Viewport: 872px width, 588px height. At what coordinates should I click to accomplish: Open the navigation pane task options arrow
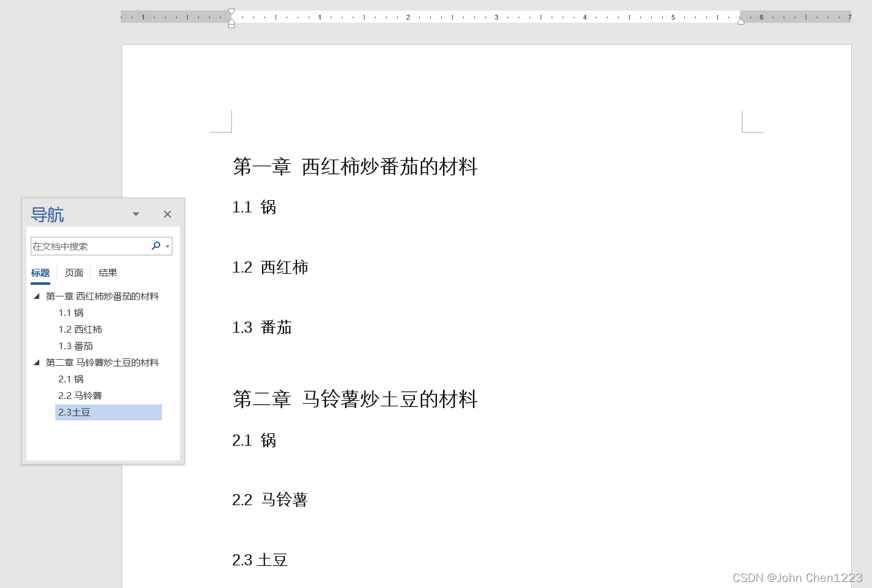click(x=136, y=214)
